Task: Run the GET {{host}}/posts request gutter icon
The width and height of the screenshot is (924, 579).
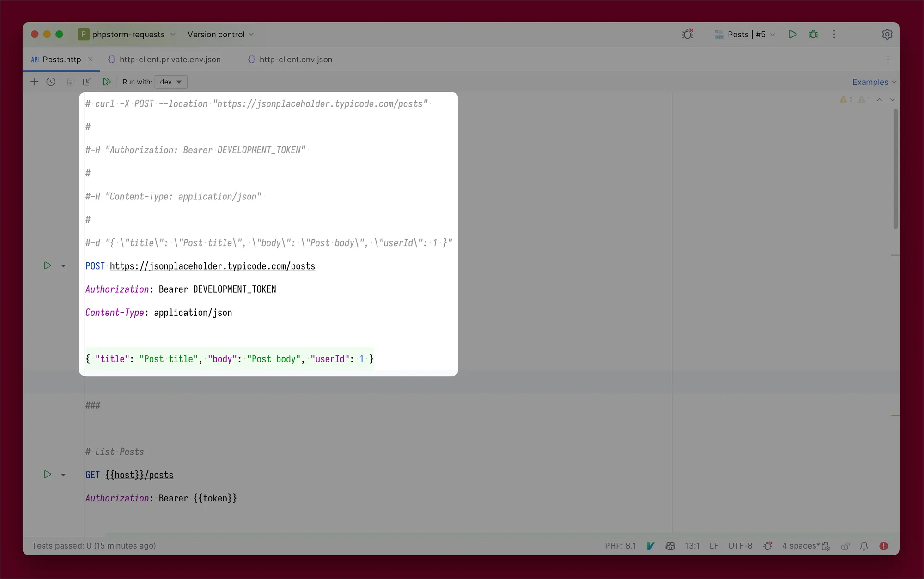Action: [47, 474]
